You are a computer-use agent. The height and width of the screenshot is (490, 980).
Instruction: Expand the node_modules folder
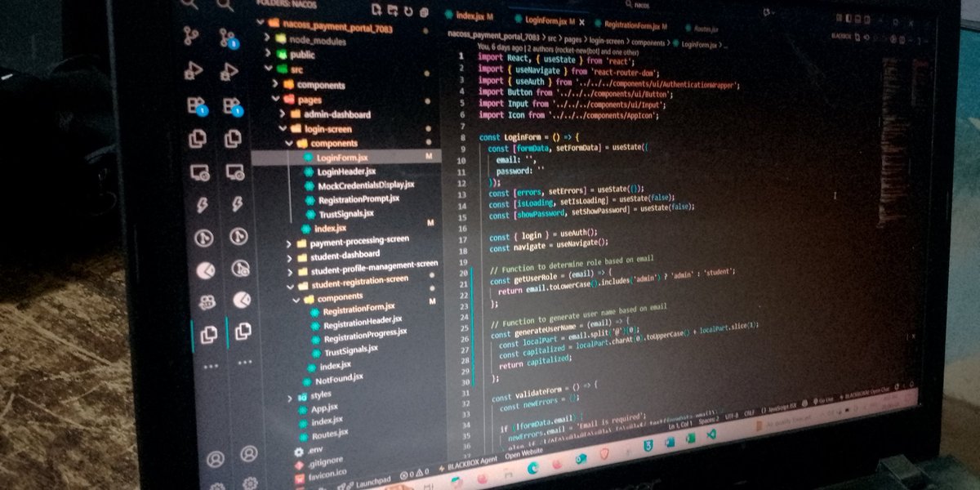click(268, 38)
